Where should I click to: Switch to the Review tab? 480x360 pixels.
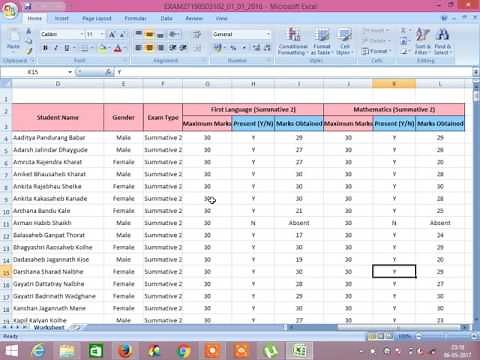click(x=194, y=18)
